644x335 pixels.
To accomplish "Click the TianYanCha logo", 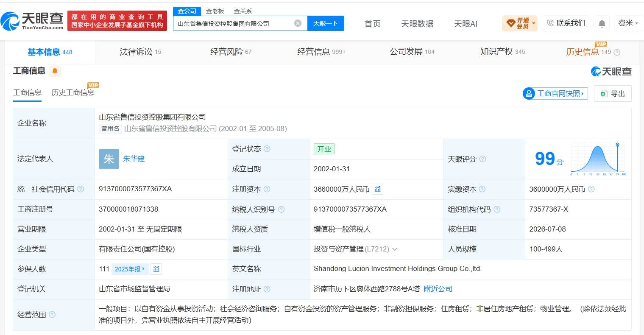I will 32,21.
